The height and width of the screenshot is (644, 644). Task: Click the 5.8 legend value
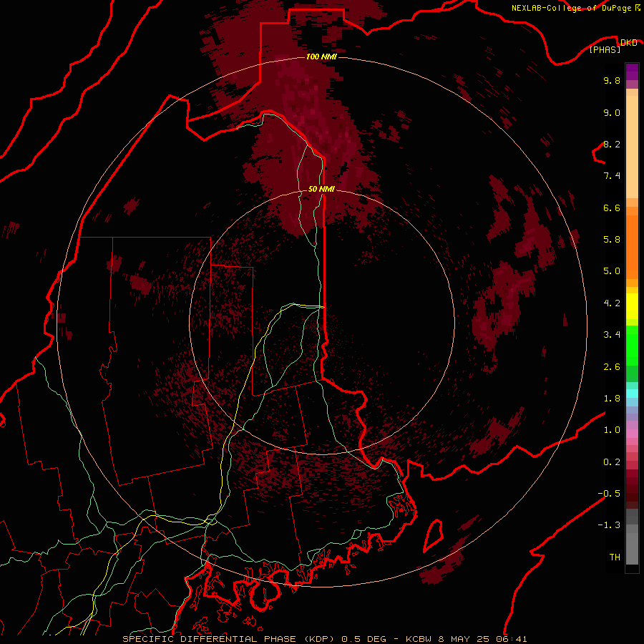click(612, 240)
